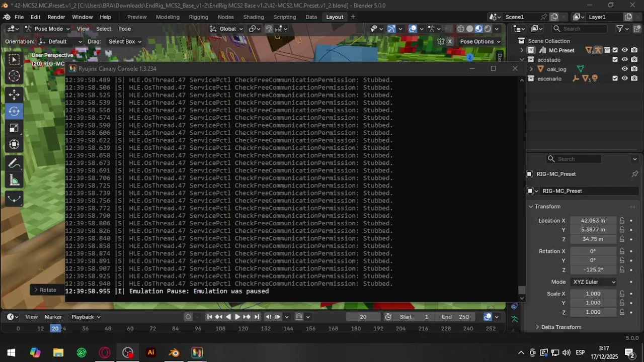The height and width of the screenshot is (362, 644).
Task: Toggle X-ray view in viewport header
Action: [x=448, y=29]
